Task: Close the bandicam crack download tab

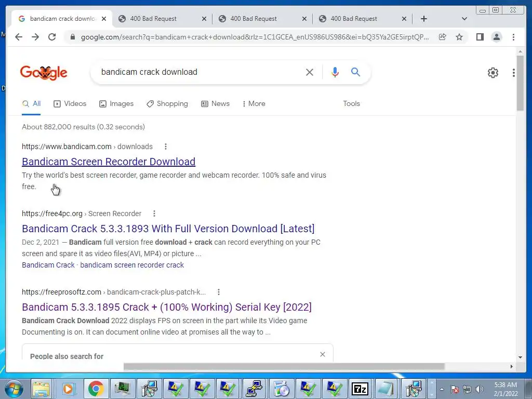Action: [x=104, y=19]
